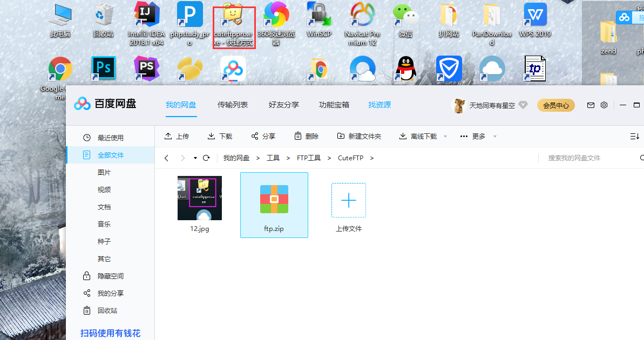Click the 分享 toolbar button
The image size is (644, 340).
click(263, 137)
